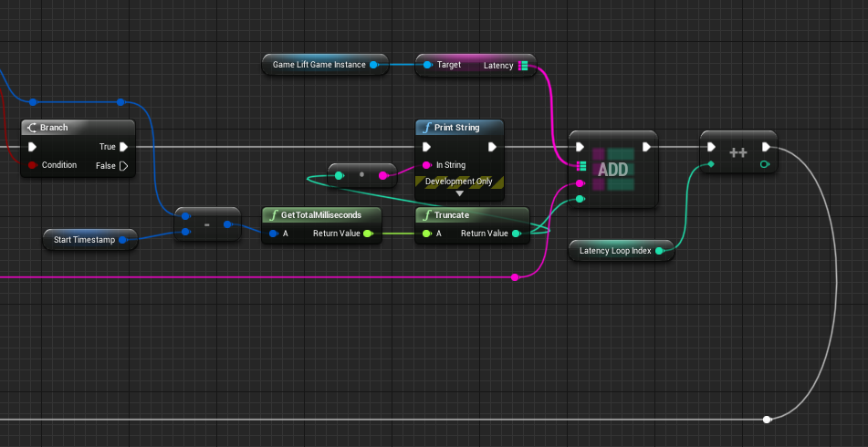
Task: Click the Branch node title icon
Action: [x=33, y=128]
